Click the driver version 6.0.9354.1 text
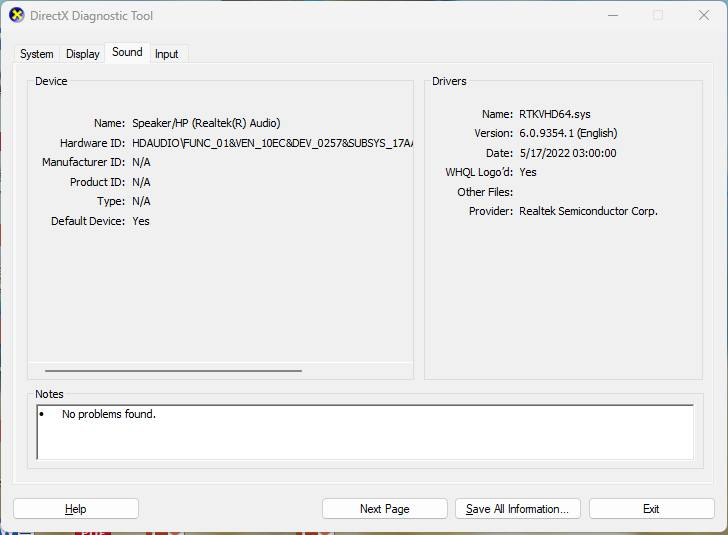728x535 pixels. pyautogui.click(x=568, y=133)
